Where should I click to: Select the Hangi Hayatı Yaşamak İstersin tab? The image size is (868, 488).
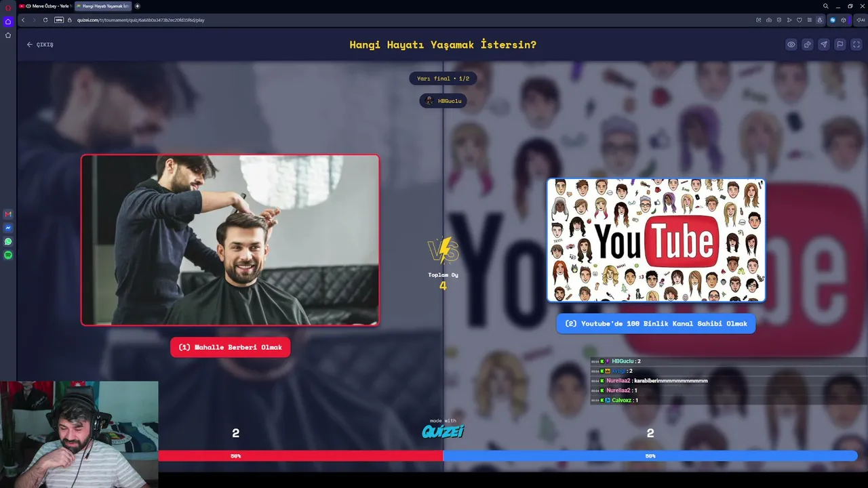[x=103, y=6]
